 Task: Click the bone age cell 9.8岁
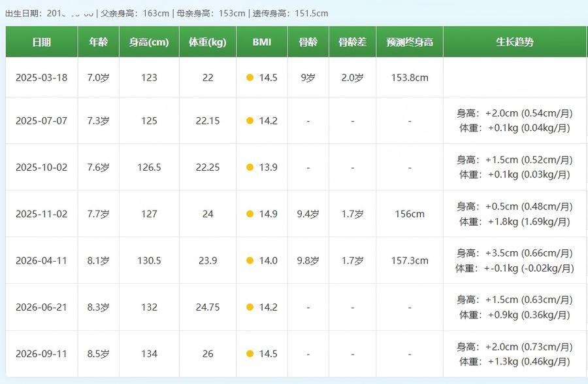pos(308,260)
